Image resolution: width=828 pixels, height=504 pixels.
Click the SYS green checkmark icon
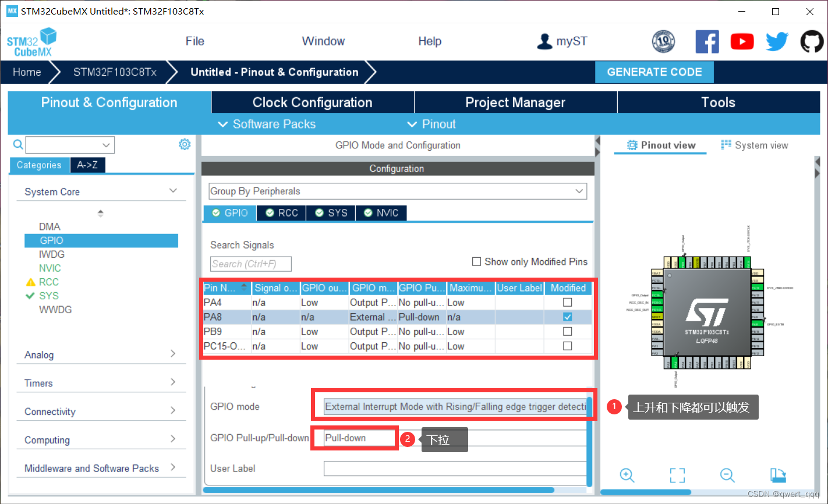[30, 296]
